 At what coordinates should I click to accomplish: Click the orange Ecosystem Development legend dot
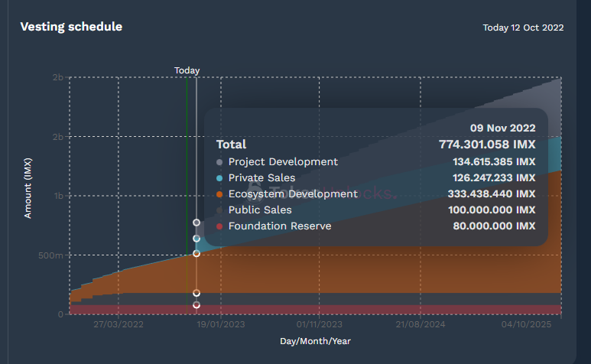tap(220, 194)
